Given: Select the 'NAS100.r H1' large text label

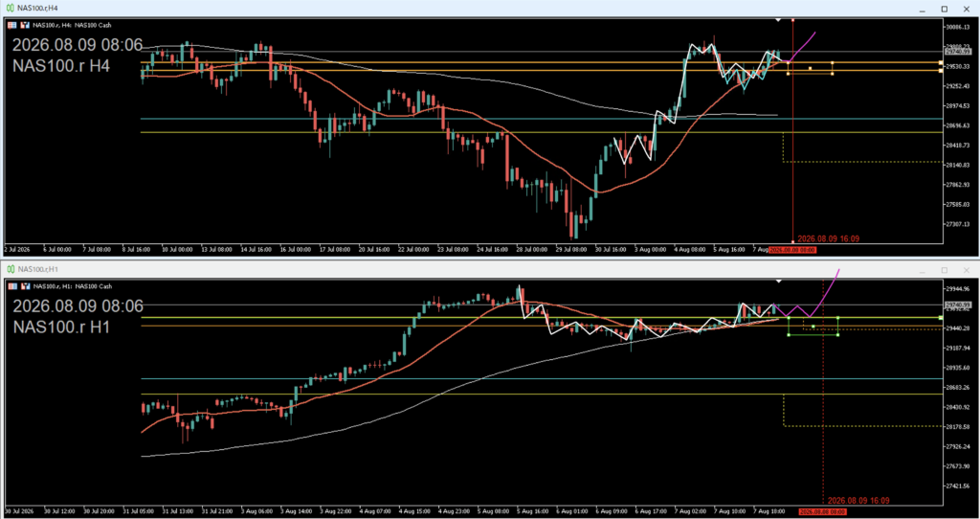Looking at the screenshot, I should (61, 326).
